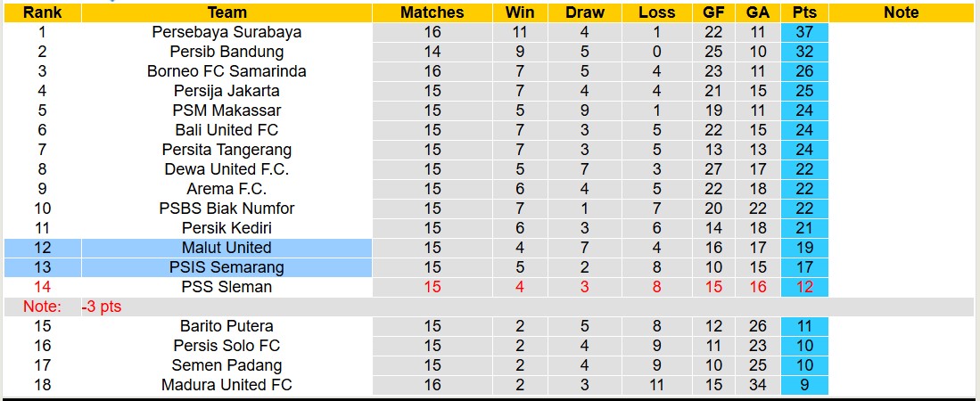980x401 pixels.
Task: Click the highlighted PSIS Semarang team
Action: (226, 267)
